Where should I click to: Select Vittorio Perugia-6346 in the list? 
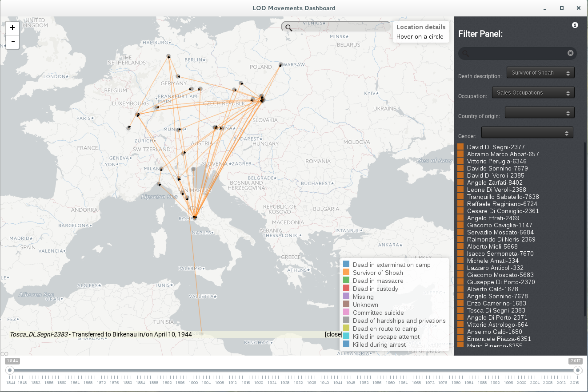[496, 161]
